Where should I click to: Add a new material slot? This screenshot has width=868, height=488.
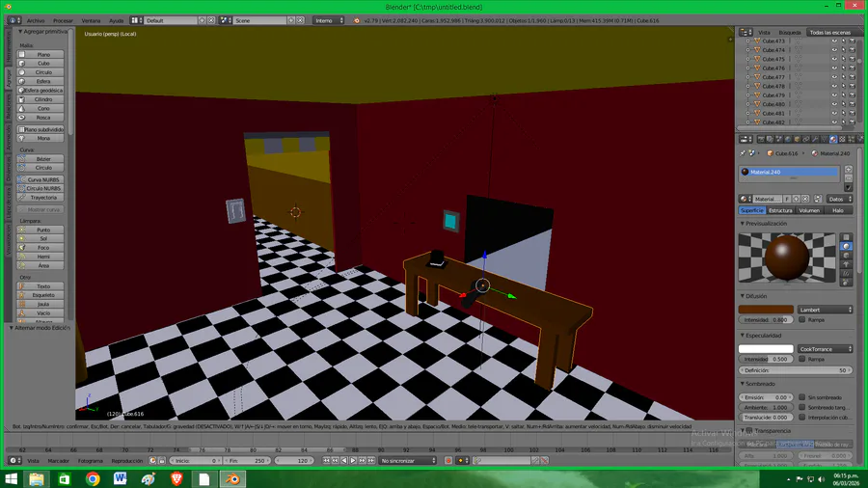(849, 170)
